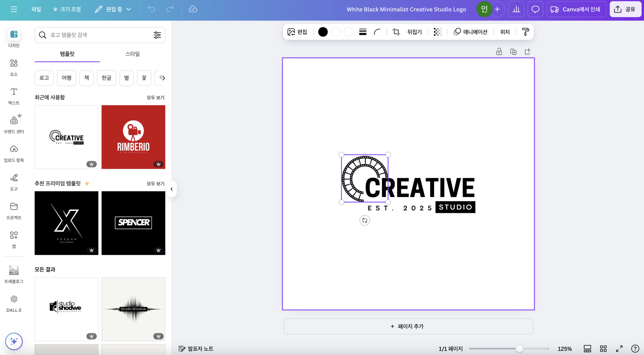Expand more category chips with right chevron
644x355 pixels.
pyautogui.click(x=163, y=78)
